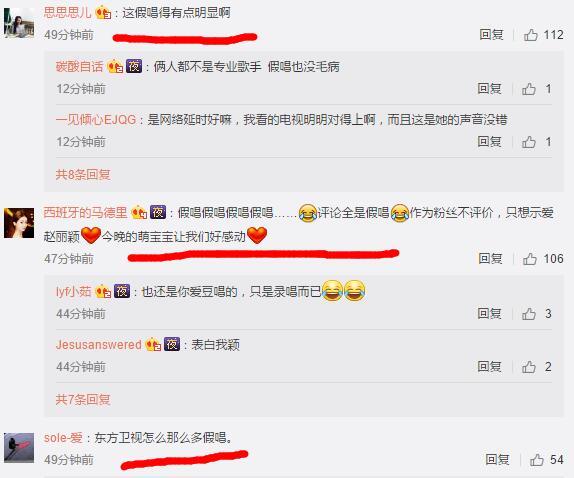Like 思思思儿's comment with 112 likes
Screen dimensions: 574x478
(x=530, y=35)
